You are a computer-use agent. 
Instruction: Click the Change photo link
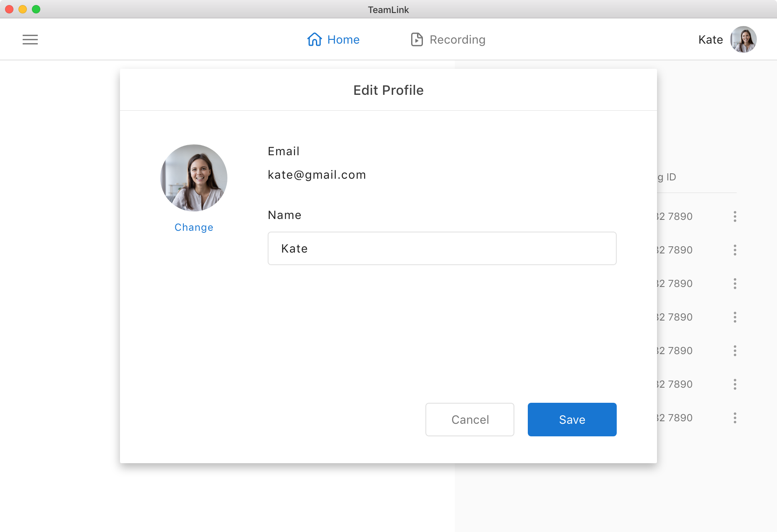pos(194,227)
